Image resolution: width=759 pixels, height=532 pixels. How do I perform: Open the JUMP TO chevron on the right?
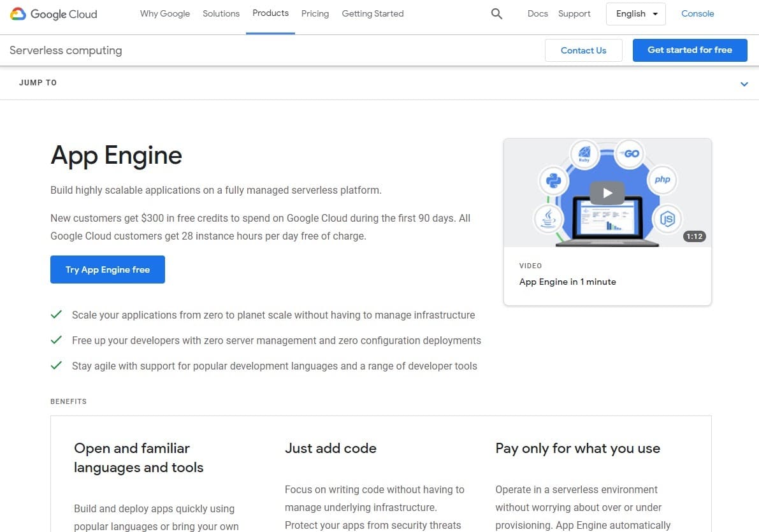point(744,83)
